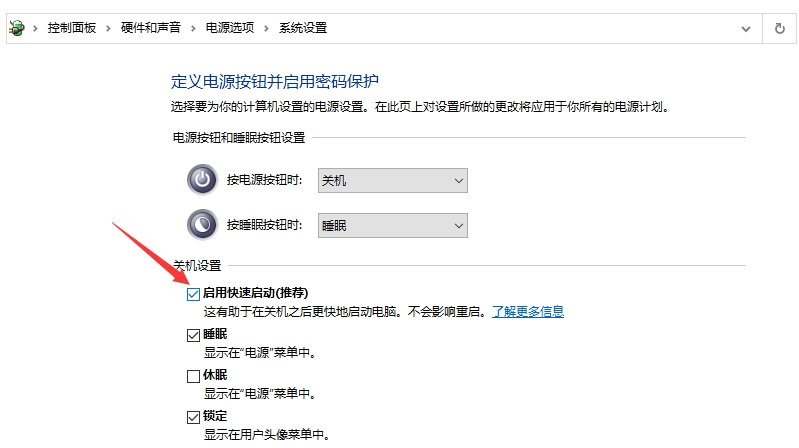Expand the chevron after 硬件和声音 breadcrumb
This screenshot has height=448, width=799.
click(191, 28)
